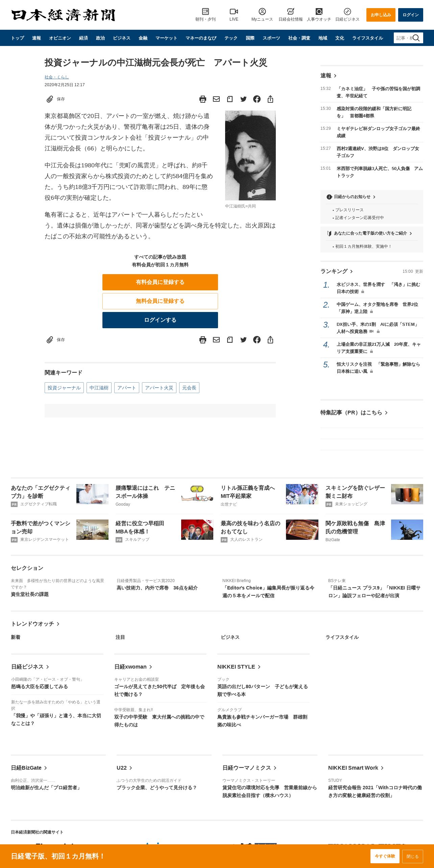Share on Twitter using the top icon
The width and height of the screenshot is (434, 868).
(243, 99)
